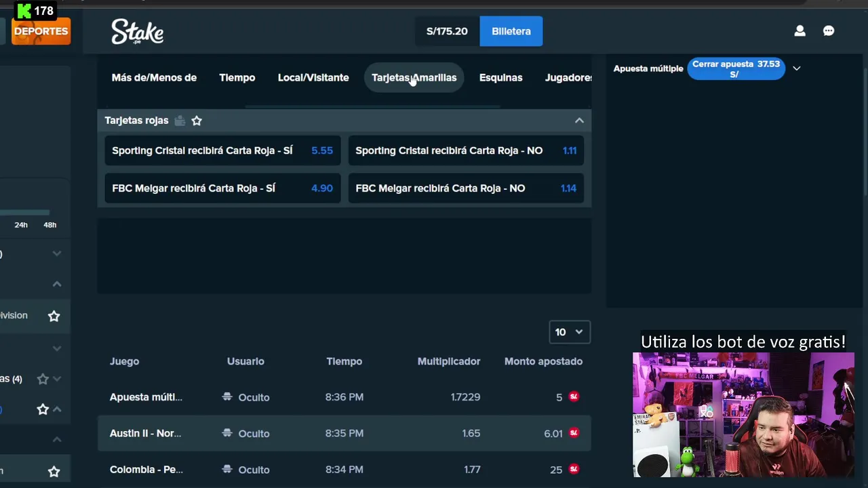The image size is (868, 488).
Task: Click the Tiempo column header in table
Action: click(x=344, y=361)
